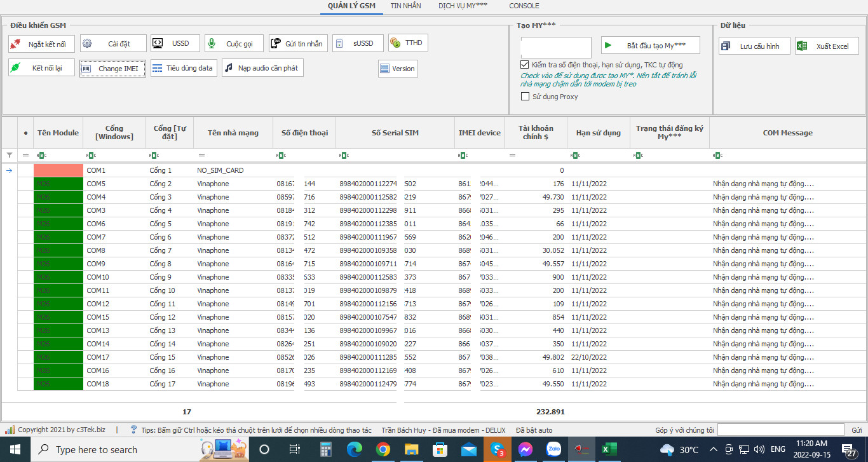Open filter operator for Tên nhà mạng
The width and height of the screenshot is (868, 462).
point(201,155)
